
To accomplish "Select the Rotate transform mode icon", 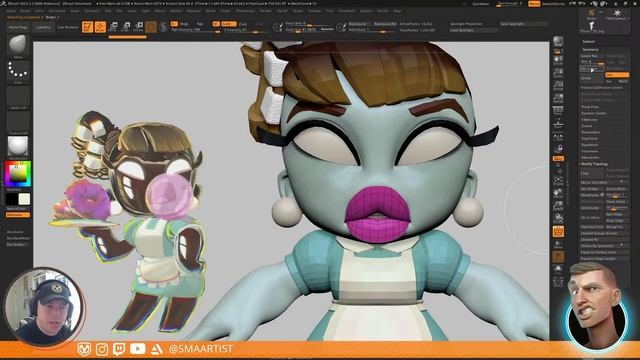I will (x=138, y=27).
